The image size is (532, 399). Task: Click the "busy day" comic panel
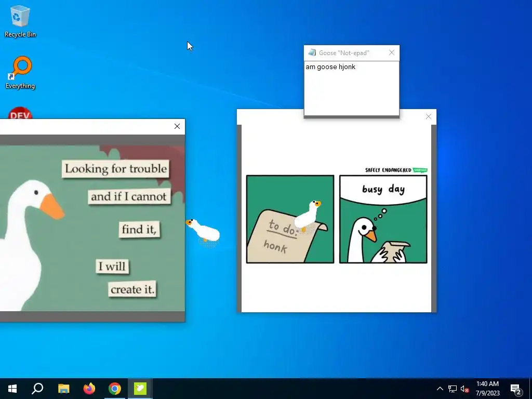click(383, 219)
